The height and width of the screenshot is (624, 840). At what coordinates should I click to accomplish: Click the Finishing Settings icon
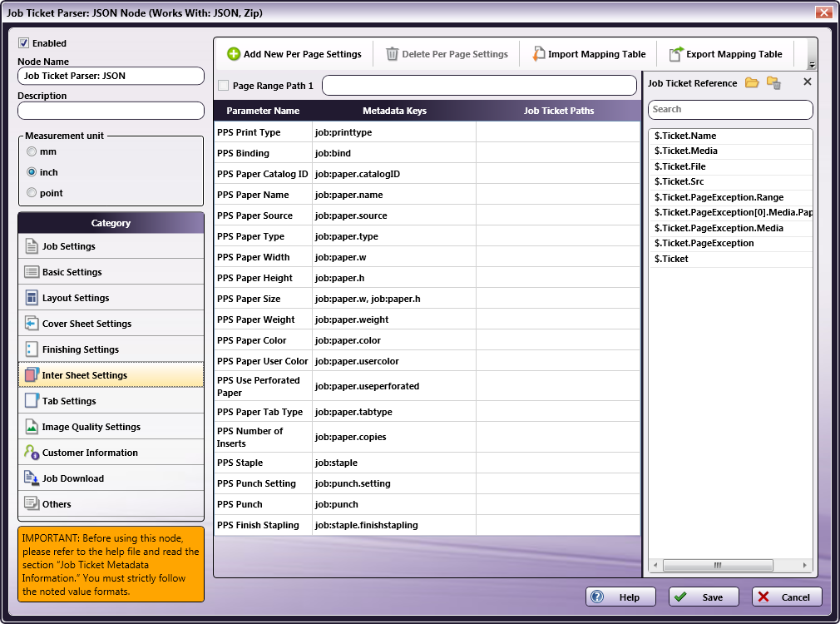click(x=32, y=349)
